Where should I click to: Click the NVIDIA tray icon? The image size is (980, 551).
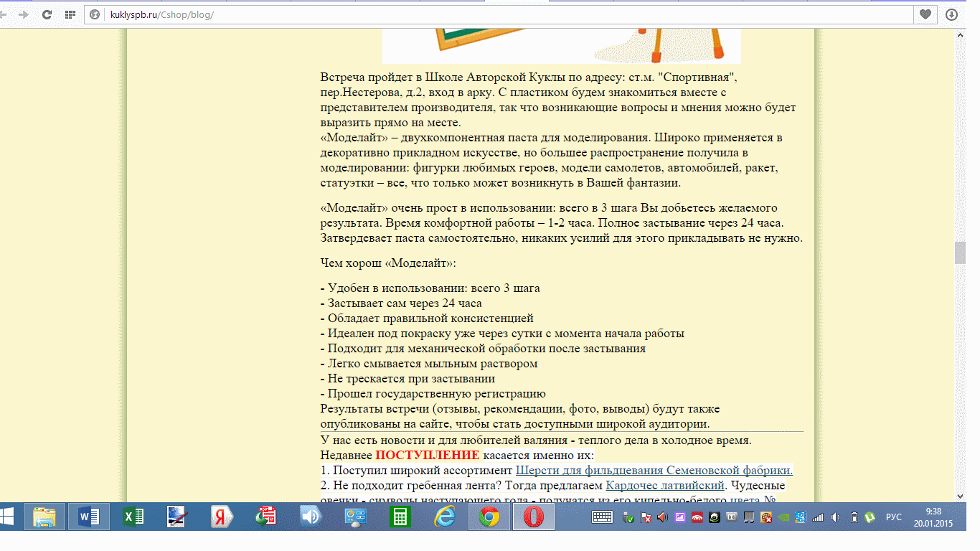pos(783,517)
